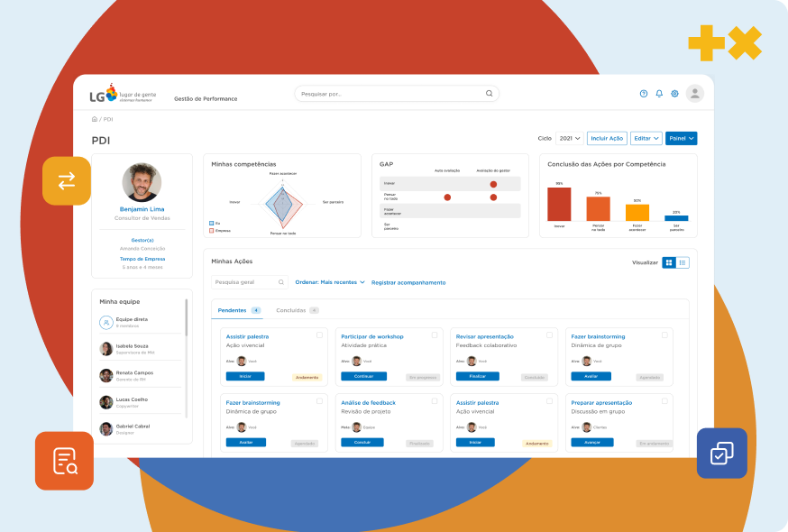Click the help question mark icon
Image resolution: width=788 pixels, height=532 pixels.
coord(644,94)
